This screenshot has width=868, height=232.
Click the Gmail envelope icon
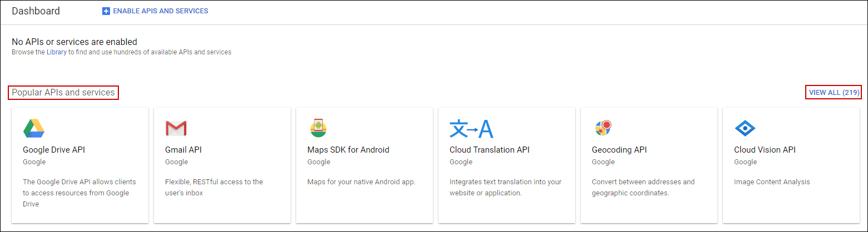(176, 128)
